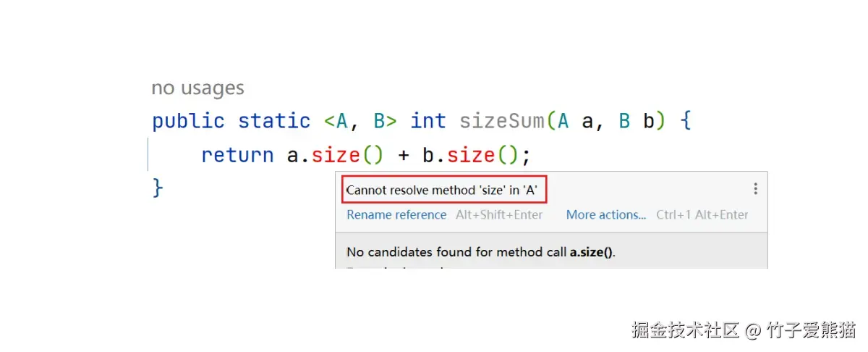Click the closing curly brace of the method
This screenshot has height=352, width=868.
click(x=158, y=188)
